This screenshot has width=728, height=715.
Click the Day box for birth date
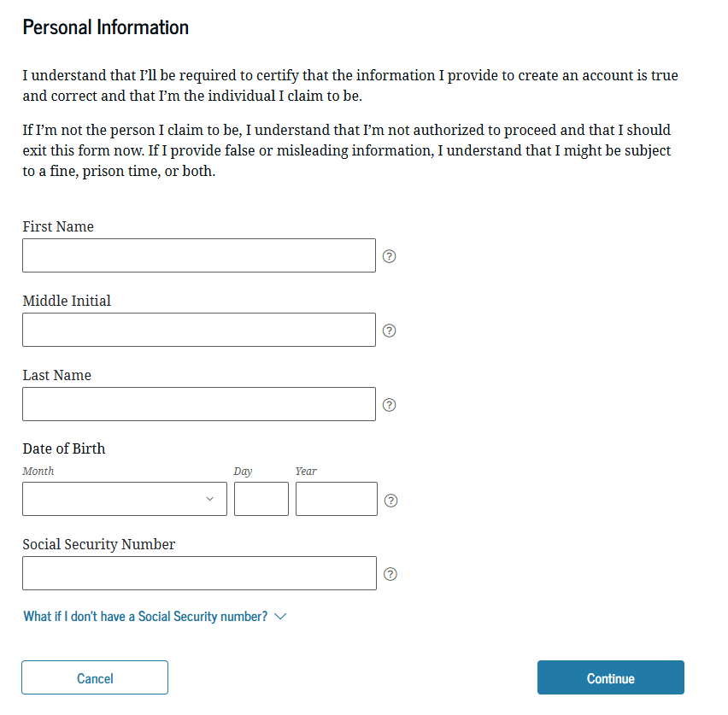261,499
